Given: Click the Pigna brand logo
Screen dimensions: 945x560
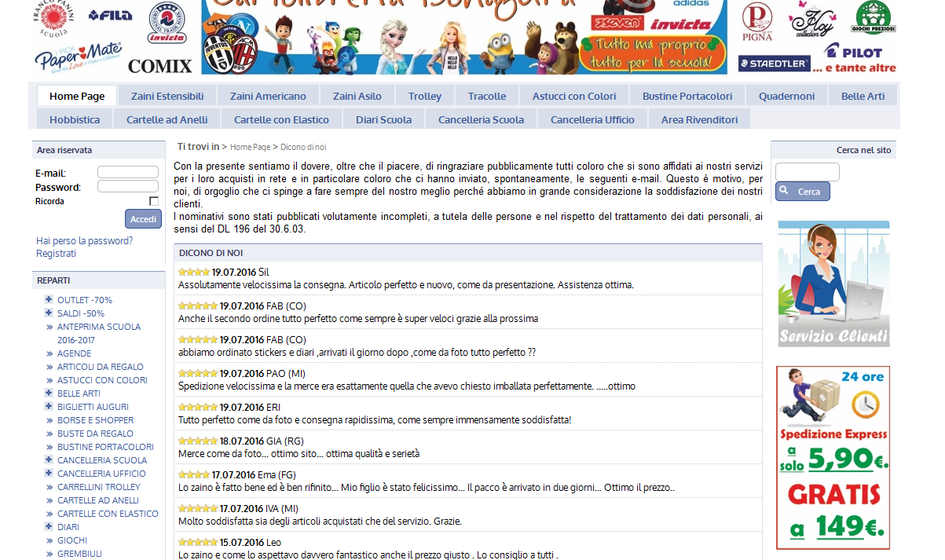Looking at the screenshot, I should pos(757,22).
